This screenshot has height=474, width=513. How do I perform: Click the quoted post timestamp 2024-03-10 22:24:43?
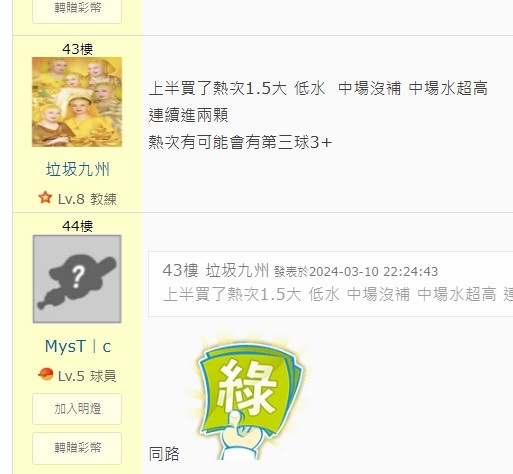click(x=374, y=272)
